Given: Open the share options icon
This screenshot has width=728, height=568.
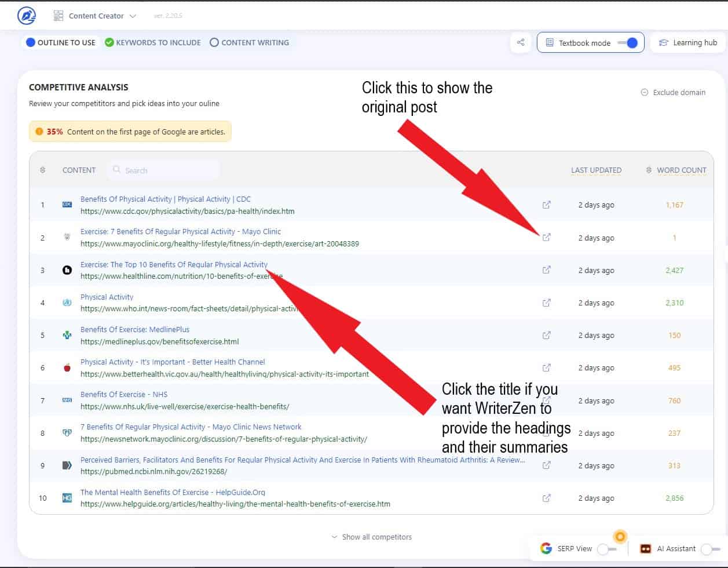Looking at the screenshot, I should (x=520, y=42).
